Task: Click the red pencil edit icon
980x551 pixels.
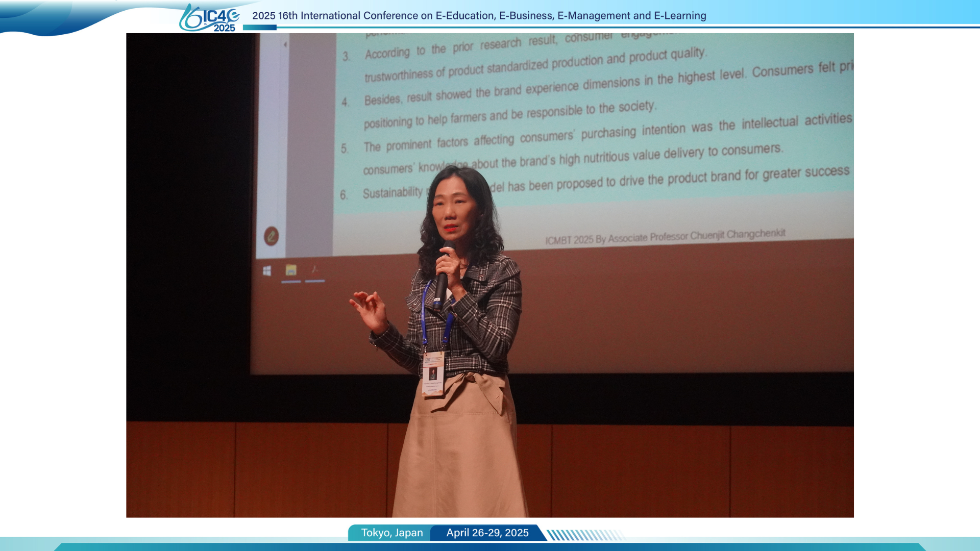Action: click(271, 236)
